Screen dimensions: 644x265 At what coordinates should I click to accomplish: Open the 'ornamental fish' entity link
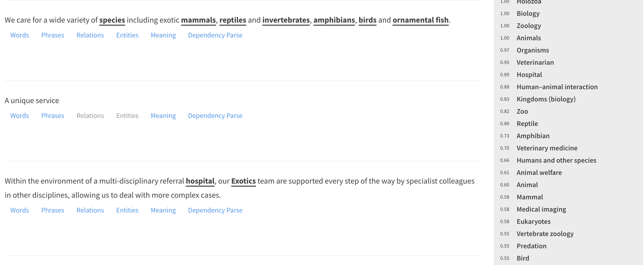420,20
